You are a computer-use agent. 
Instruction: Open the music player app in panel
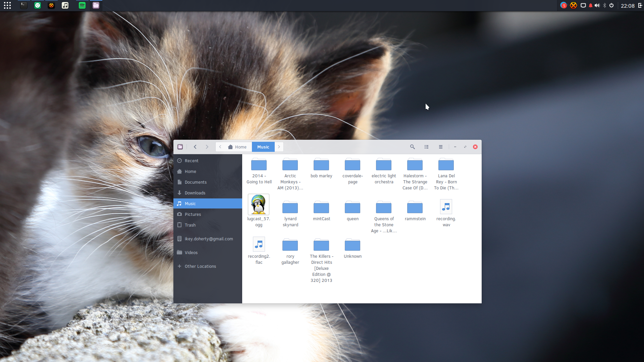pos(65,5)
